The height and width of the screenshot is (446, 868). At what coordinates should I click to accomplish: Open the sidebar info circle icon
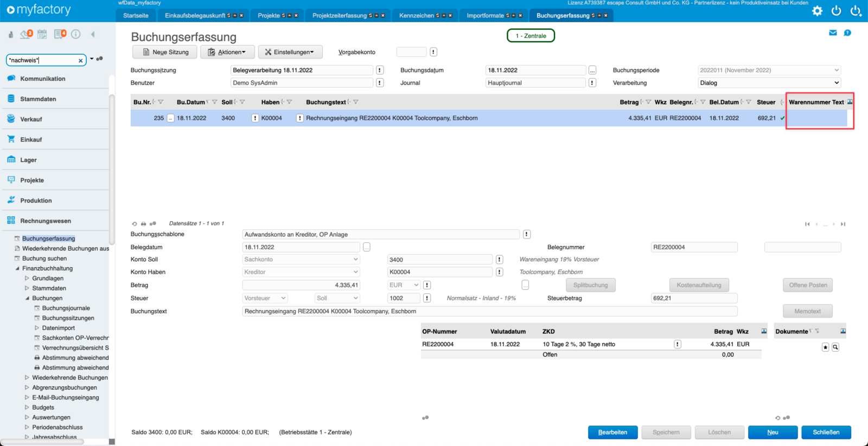point(76,34)
